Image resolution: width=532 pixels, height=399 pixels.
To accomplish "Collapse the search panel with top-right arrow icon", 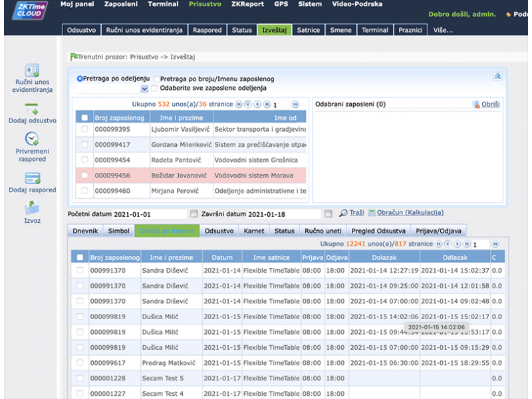I will coord(497,76).
